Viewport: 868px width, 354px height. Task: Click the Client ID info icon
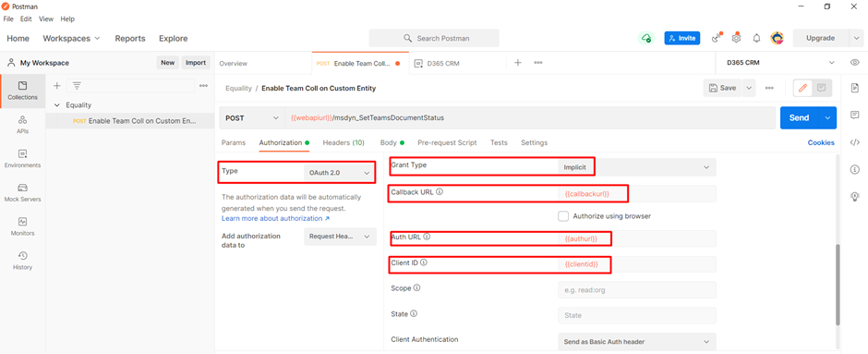pos(424,262)
